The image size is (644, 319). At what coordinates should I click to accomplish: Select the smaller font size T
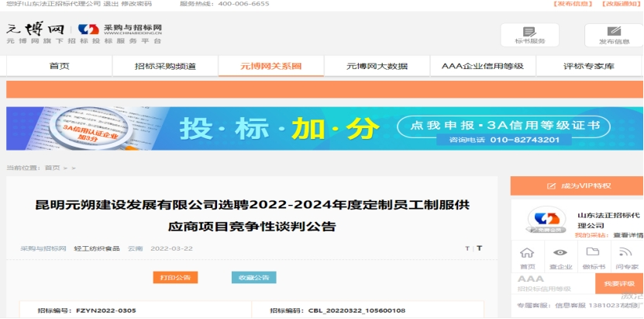[x=467, y=248]
